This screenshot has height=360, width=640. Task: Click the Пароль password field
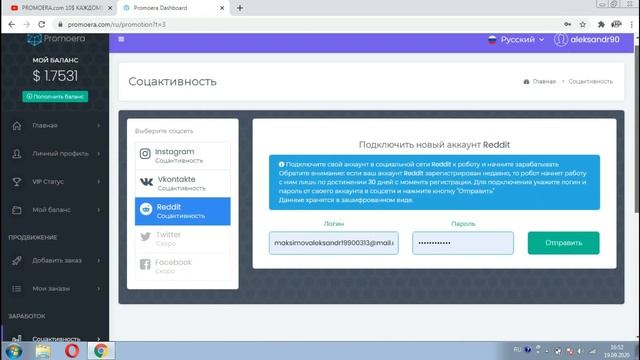point(463,243)
